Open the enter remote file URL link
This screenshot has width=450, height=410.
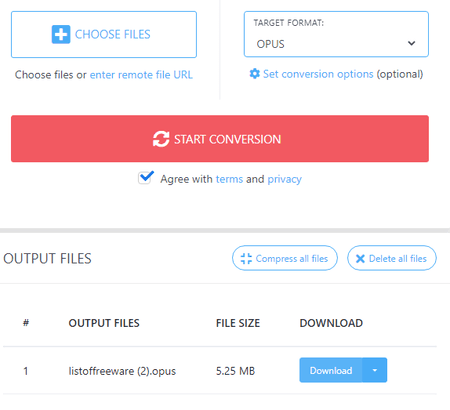tap(141, 75)
